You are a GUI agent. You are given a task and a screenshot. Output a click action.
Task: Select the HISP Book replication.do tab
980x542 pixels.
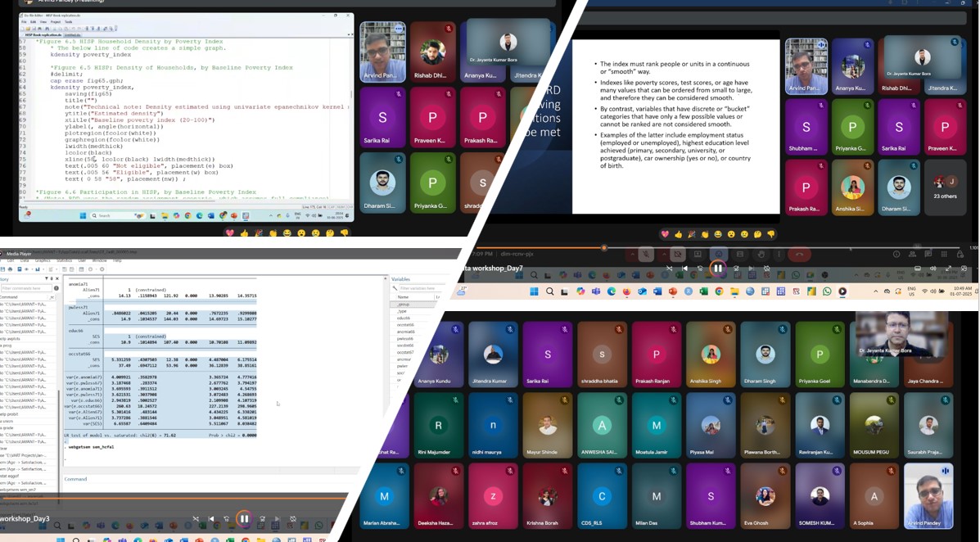pos(43,35)
